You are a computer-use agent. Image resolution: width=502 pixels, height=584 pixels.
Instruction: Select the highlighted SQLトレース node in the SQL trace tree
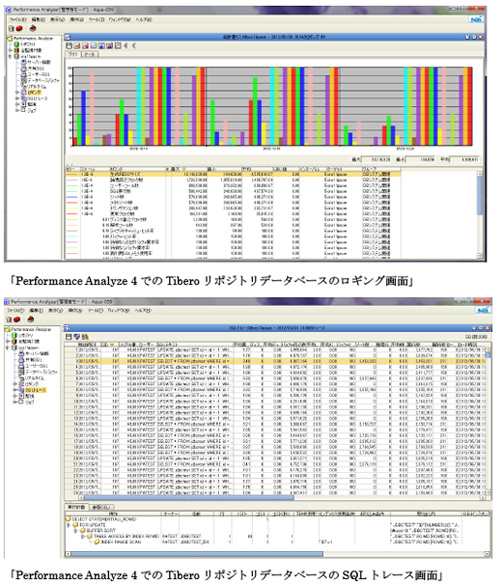(36, 390)
